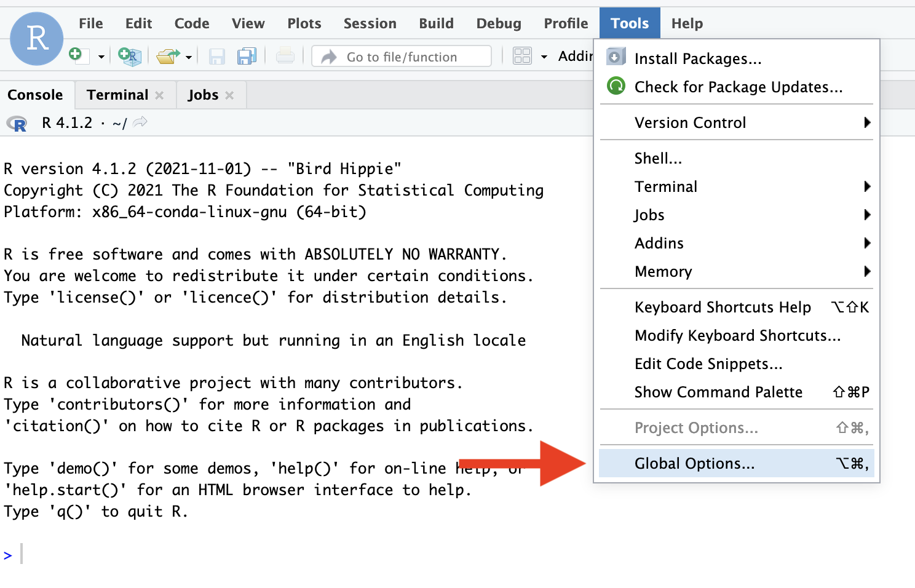Open the Debug menu
Screen dimensions: 915x588
pyautogui.click(x=499, y=23)
